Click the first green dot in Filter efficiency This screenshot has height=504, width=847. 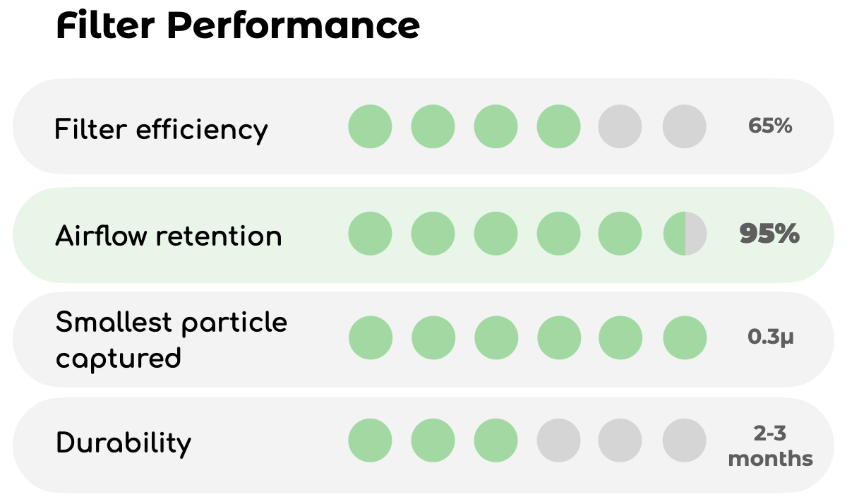(370, 126)
